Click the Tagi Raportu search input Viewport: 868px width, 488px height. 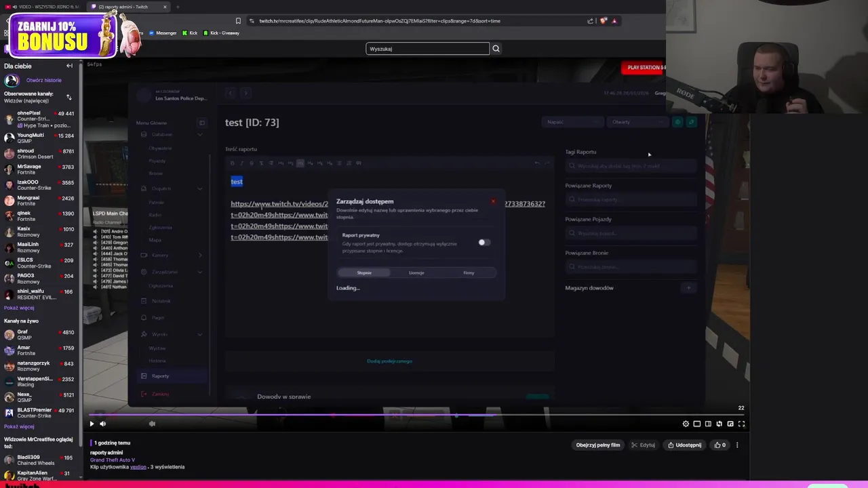pyautogui.click(x=631, y=166)
